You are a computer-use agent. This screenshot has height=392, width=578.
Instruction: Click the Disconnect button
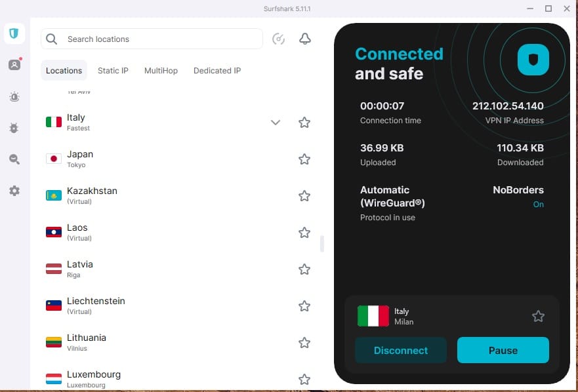pyautogui.click(x=401, y=350)
